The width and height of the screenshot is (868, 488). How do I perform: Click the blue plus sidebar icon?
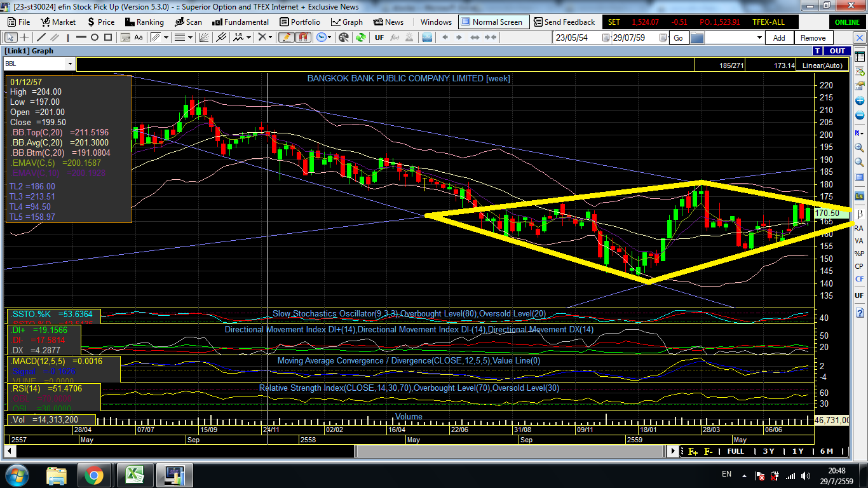tap(859, 101)
